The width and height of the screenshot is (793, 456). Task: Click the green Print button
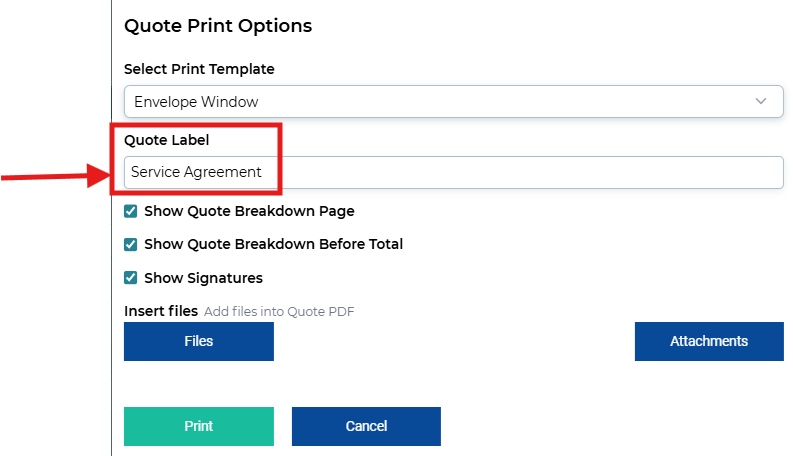[x=199, y=426]
